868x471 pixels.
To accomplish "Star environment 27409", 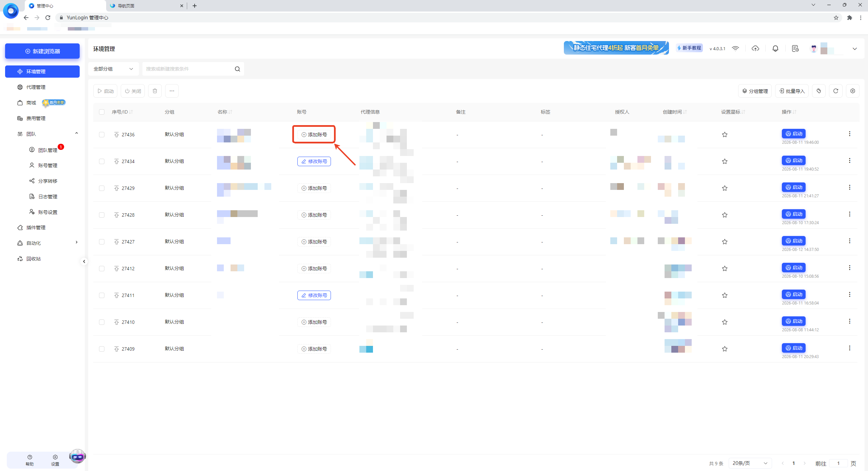I will pyautogui.click(x=725, y=349).
